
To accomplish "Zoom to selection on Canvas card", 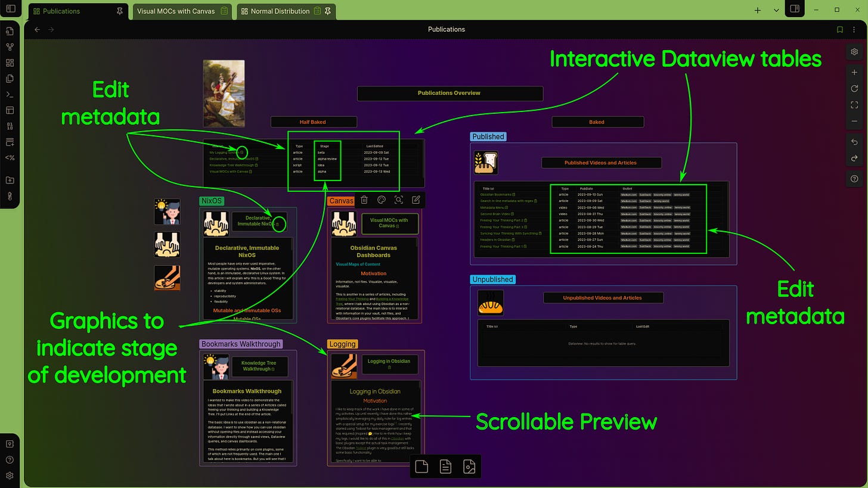I will click(x=399, y=200).
